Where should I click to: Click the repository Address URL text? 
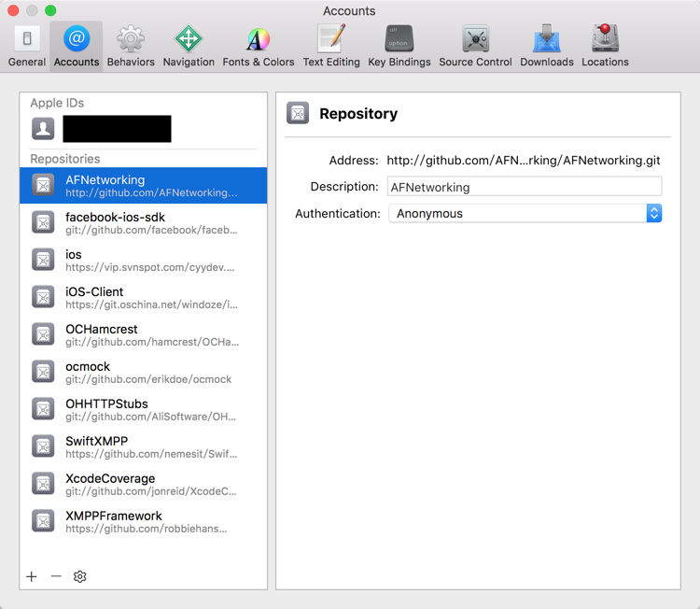tap(524, 161)
